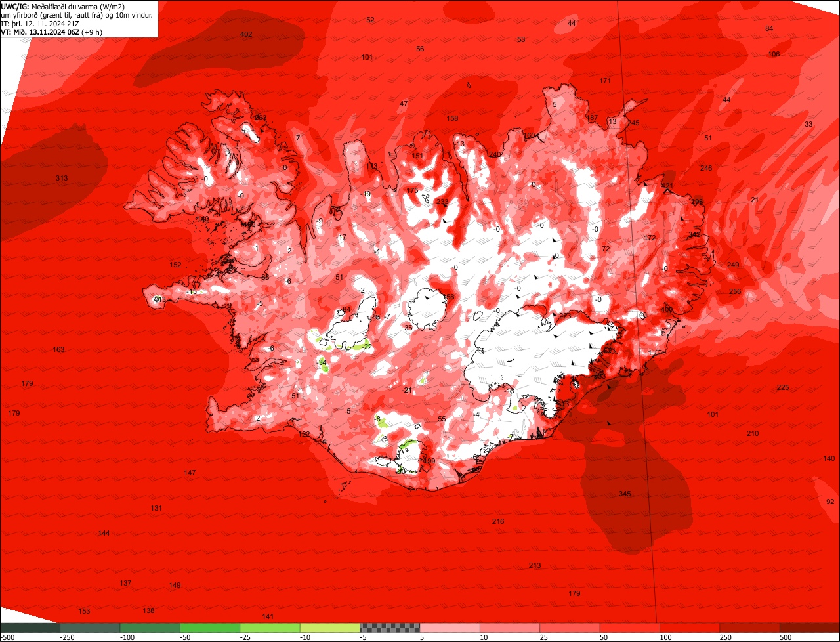Viewport: 840px width, 642px height.
Task: Click the map value '47' over the sea
Action: coord(404,104)
